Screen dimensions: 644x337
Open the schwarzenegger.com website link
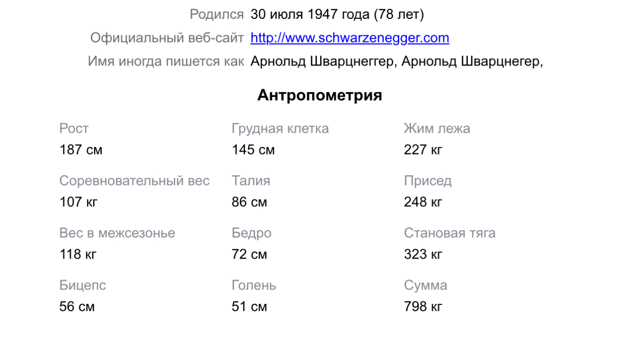tap(349, 38)
